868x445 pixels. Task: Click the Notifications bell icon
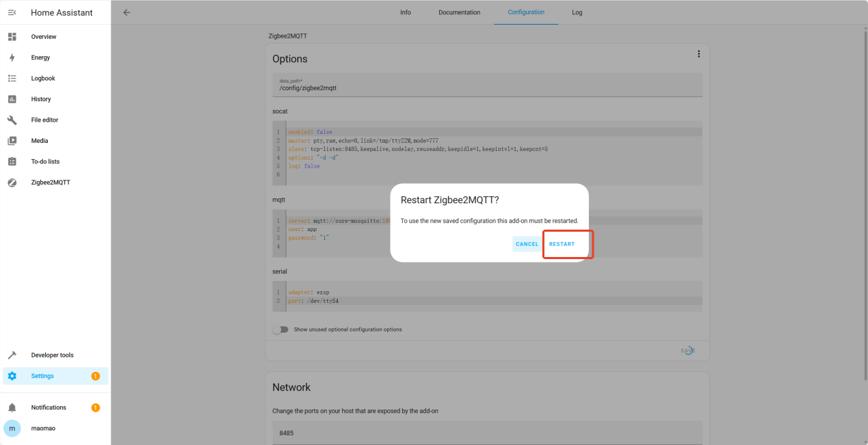point(12,407)
